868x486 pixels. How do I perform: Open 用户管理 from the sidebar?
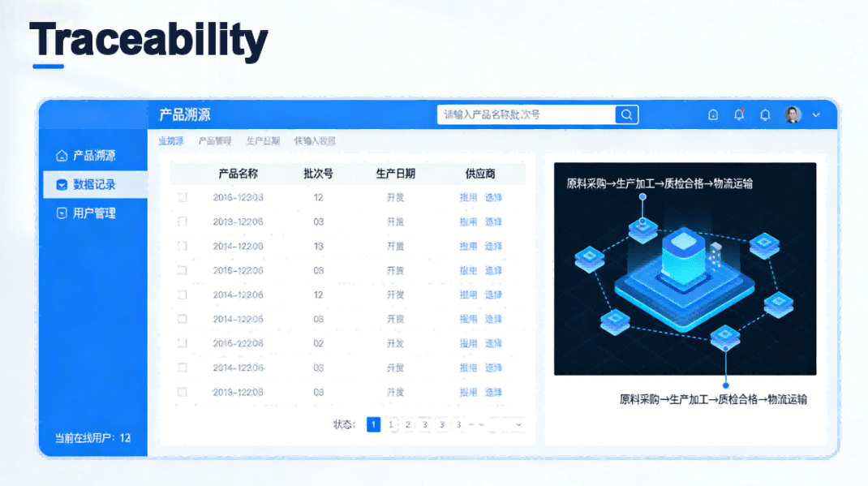[92, 213]
